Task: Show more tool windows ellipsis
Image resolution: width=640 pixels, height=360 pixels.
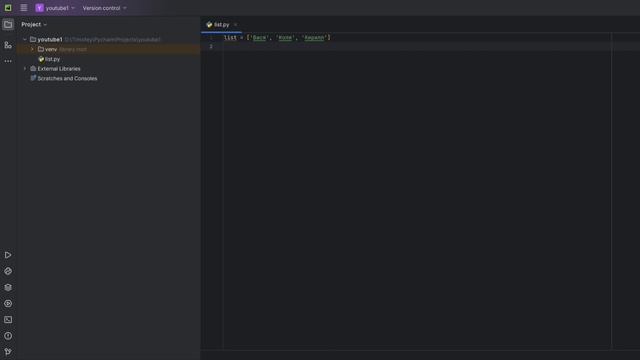Action: [8, 61]
